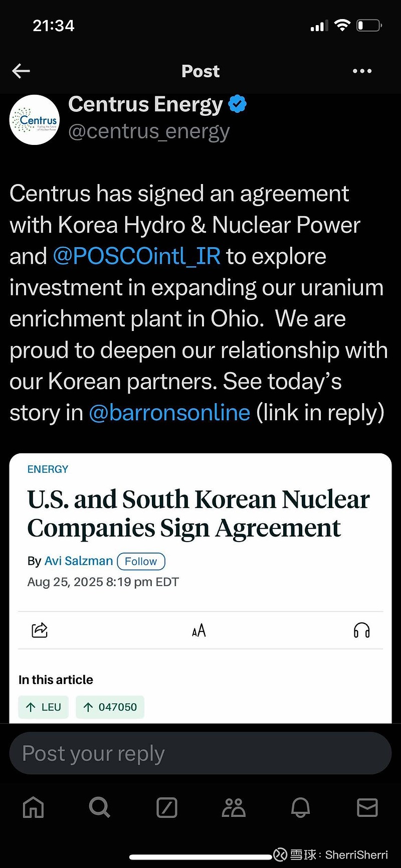Open Centrus Energy profile name
This screenshot has height=868, width=401.
[145, 104]
